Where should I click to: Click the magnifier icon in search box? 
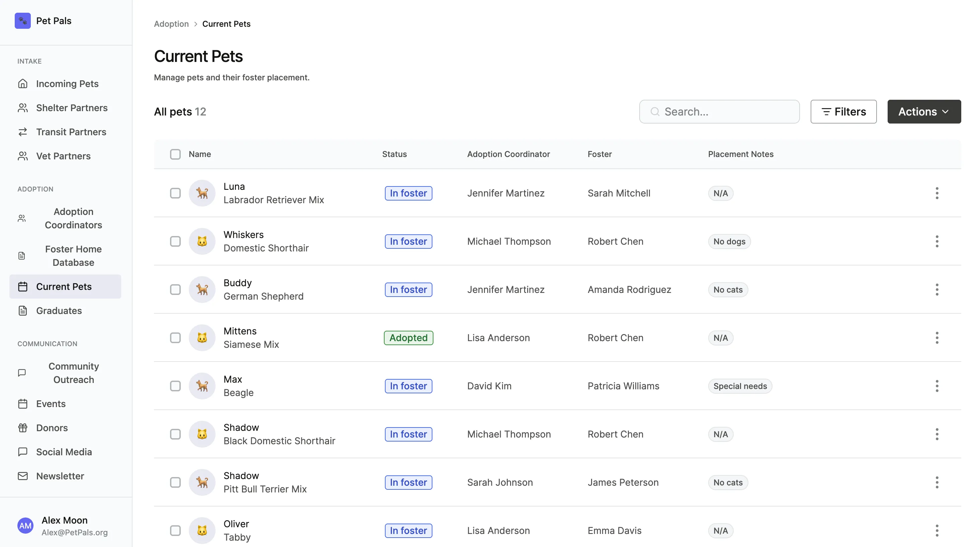point(655,111)
